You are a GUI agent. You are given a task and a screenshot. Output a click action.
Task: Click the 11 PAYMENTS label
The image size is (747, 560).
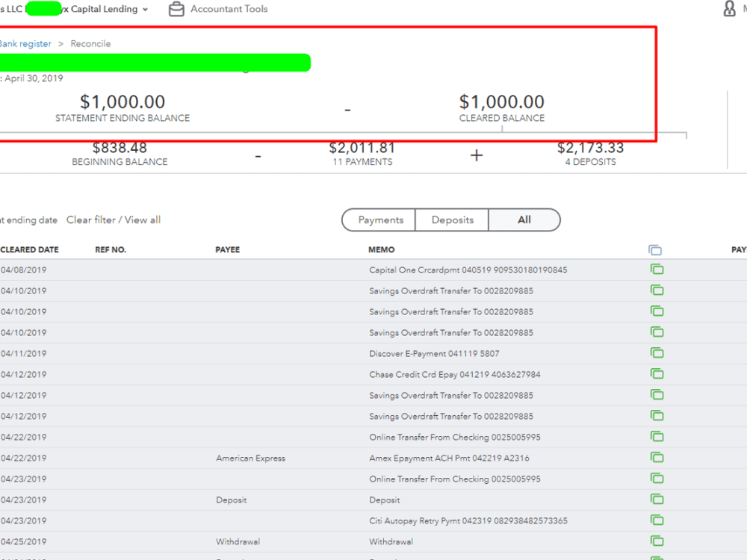point(362,162)
